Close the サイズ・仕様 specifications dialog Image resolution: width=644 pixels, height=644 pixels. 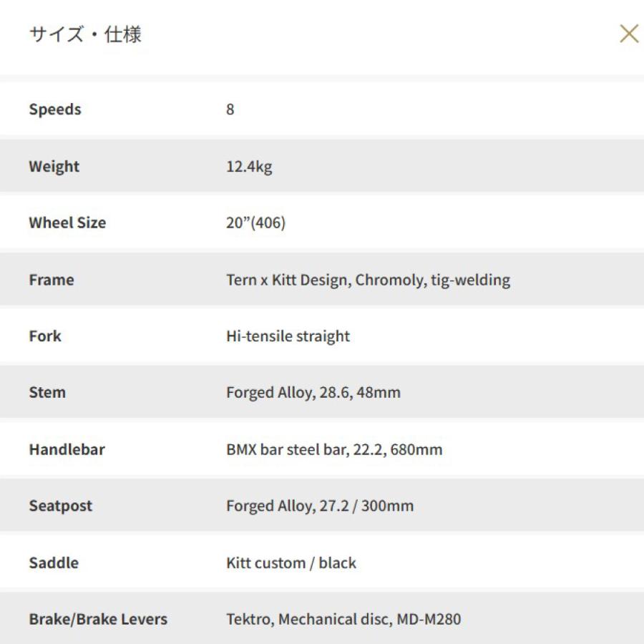[629, 33]
